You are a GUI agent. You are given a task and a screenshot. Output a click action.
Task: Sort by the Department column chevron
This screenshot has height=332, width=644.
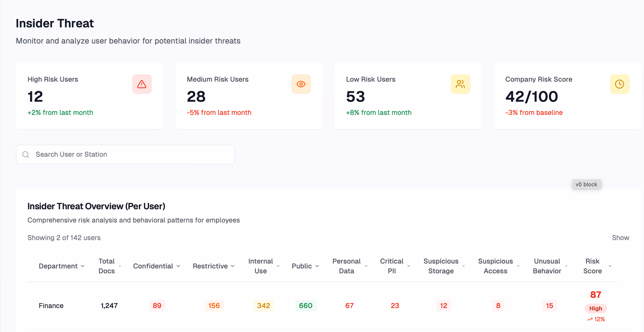(83, 266)
